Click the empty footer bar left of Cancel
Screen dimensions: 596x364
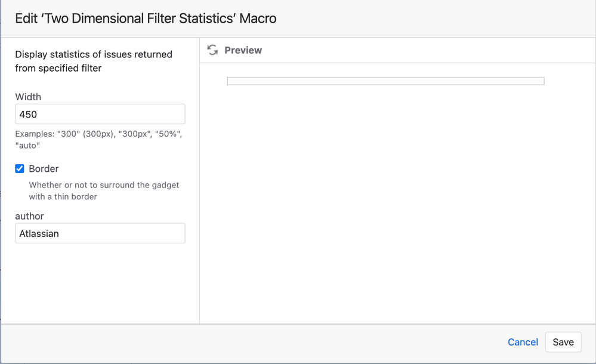pyautogui.click(x=239, y=343)
